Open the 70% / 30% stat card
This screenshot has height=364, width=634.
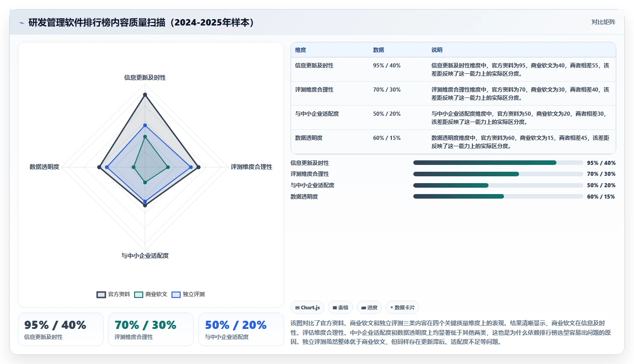point(151,329)
